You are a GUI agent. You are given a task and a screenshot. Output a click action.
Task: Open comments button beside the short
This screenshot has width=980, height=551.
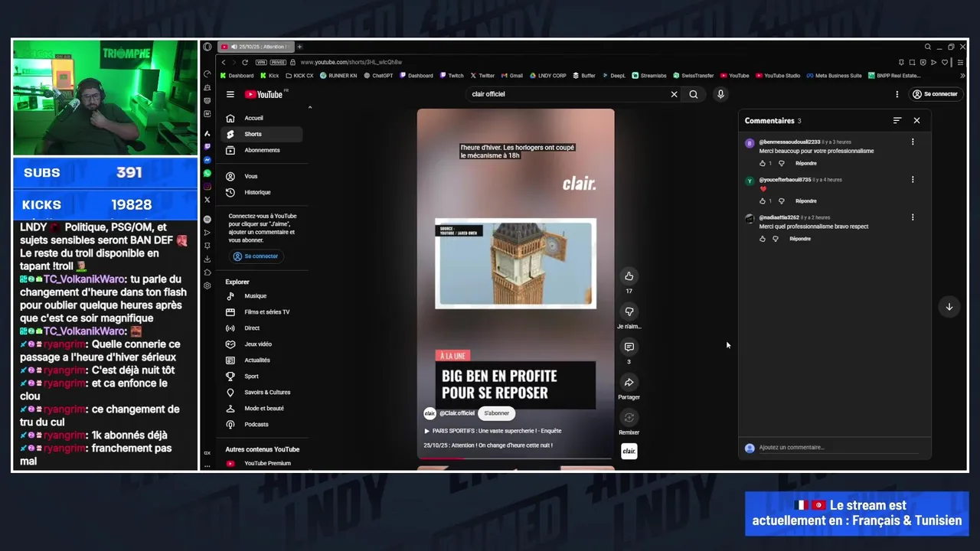(629, 347)
